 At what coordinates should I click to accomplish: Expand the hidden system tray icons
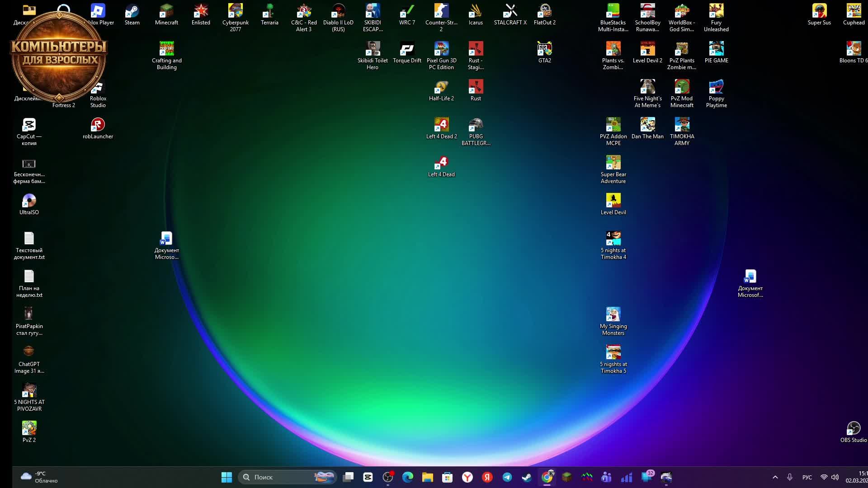click(x=775, y=477)
